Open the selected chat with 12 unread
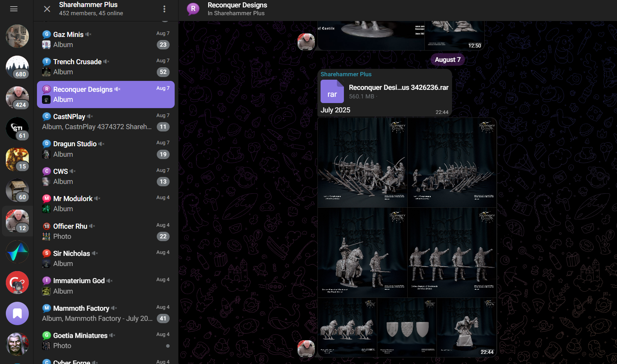617x364 pixels. [x=17, y=221]
